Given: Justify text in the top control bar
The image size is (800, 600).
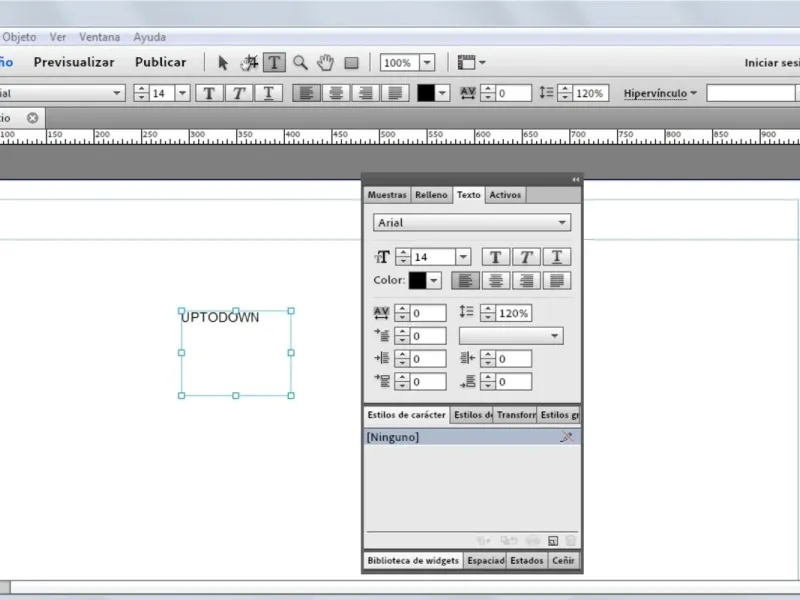Looking at the screenshot, I should coord(395,93).
